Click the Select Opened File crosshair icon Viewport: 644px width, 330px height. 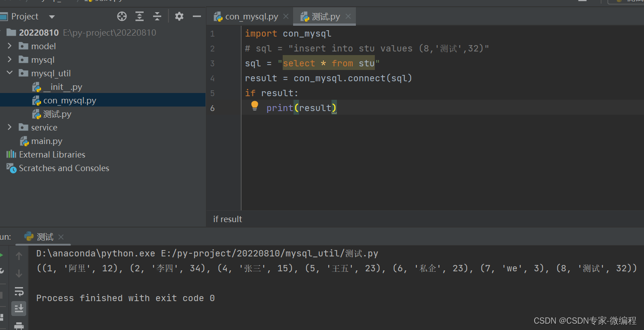pos(122,17)
